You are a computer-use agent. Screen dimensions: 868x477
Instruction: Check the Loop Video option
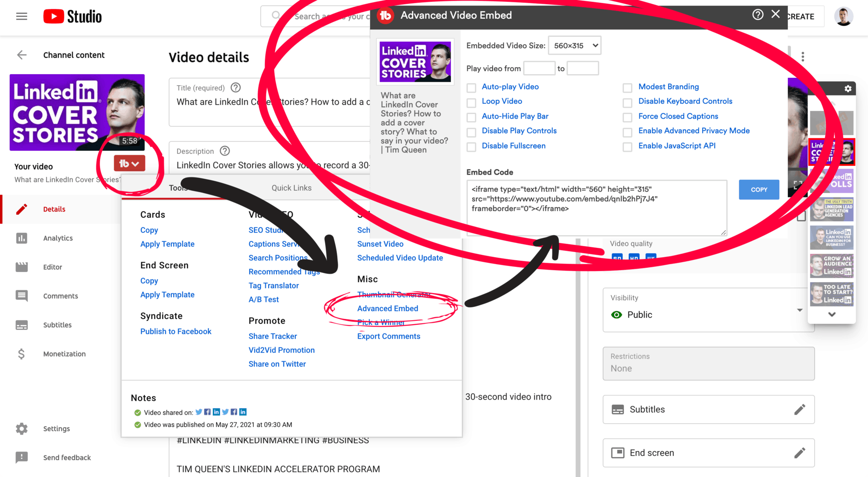tap(471, 102)
